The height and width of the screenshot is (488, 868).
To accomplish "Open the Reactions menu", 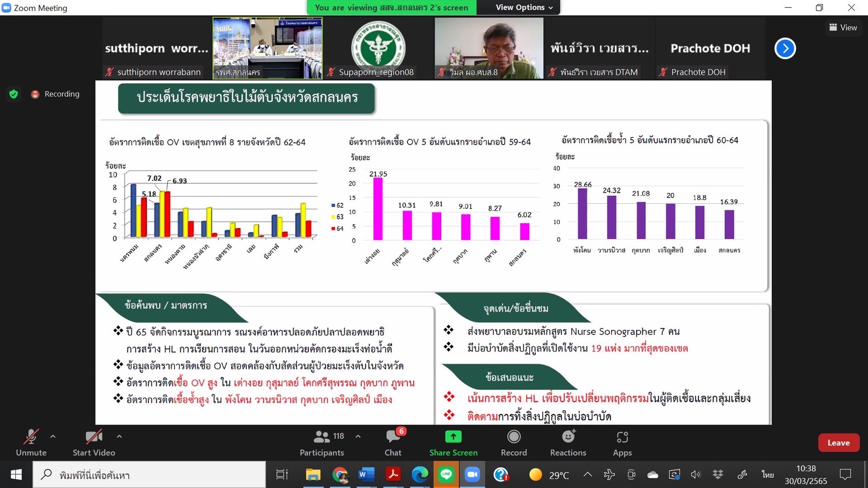I will 568,443.
